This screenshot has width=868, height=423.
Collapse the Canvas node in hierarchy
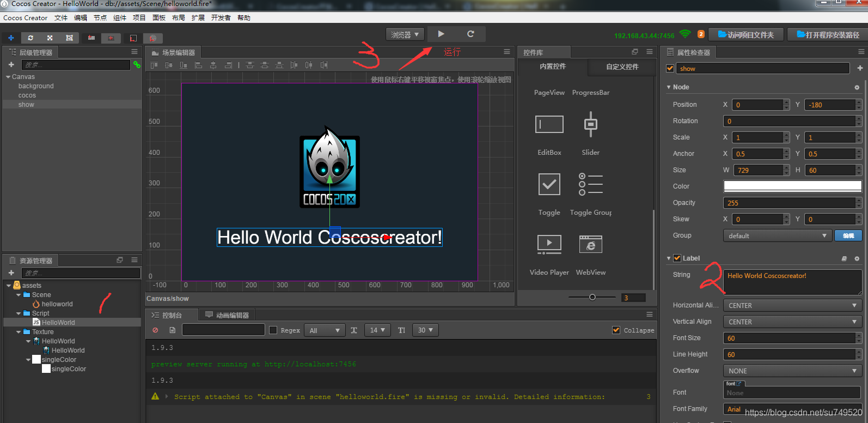pos(8,77)
